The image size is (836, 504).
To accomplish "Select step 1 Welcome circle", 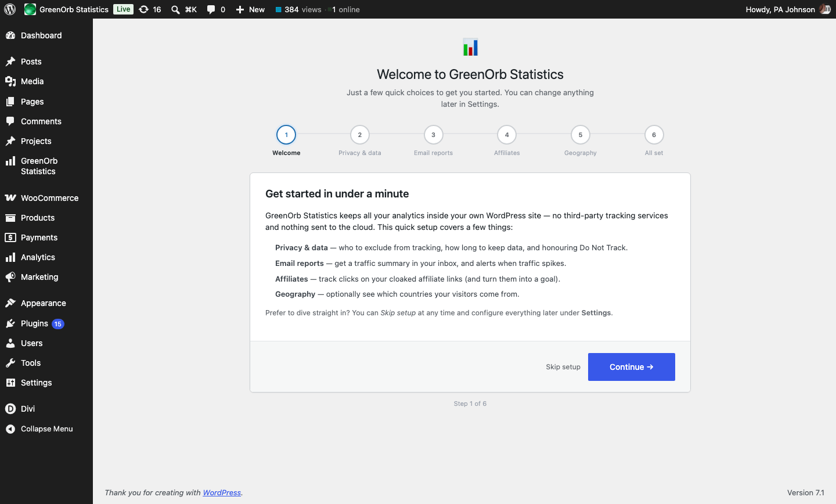I will click(x=286, y=135).
